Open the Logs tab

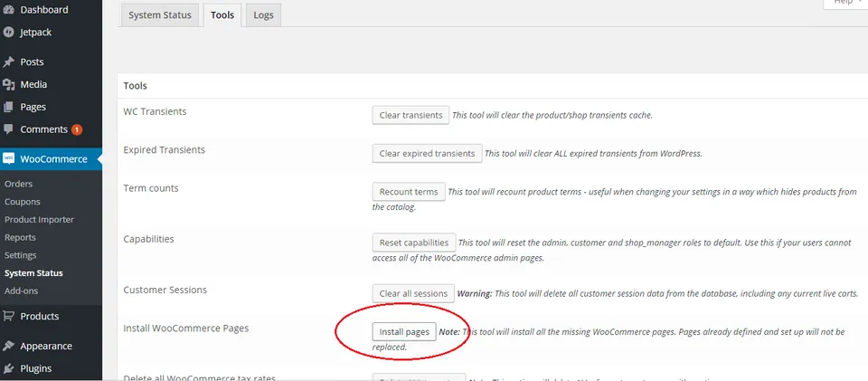263,15
